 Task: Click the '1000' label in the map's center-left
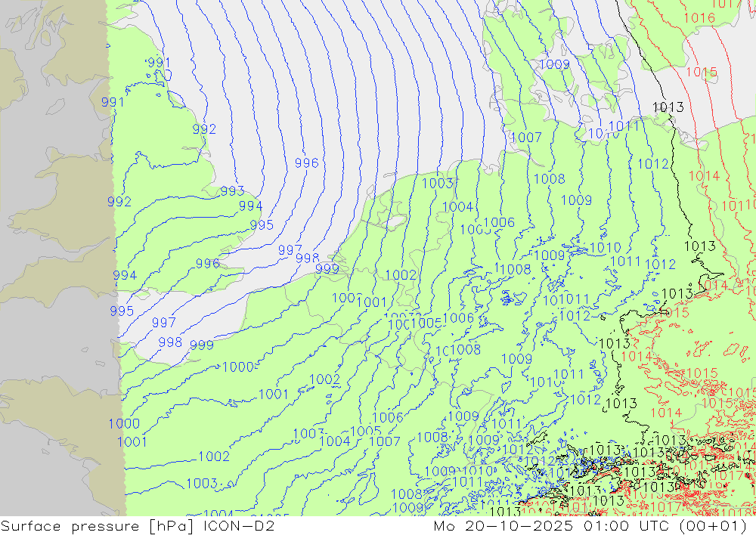click(237, 367)
